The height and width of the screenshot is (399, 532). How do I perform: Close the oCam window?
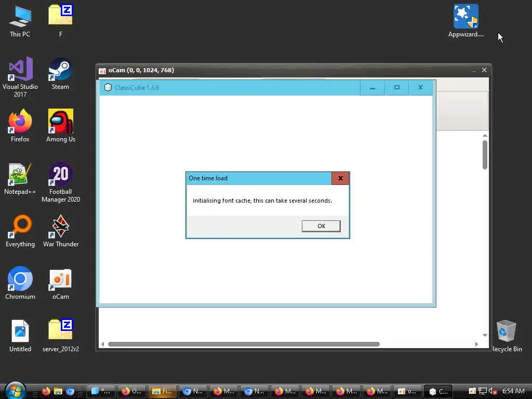(x=484, y=70)
